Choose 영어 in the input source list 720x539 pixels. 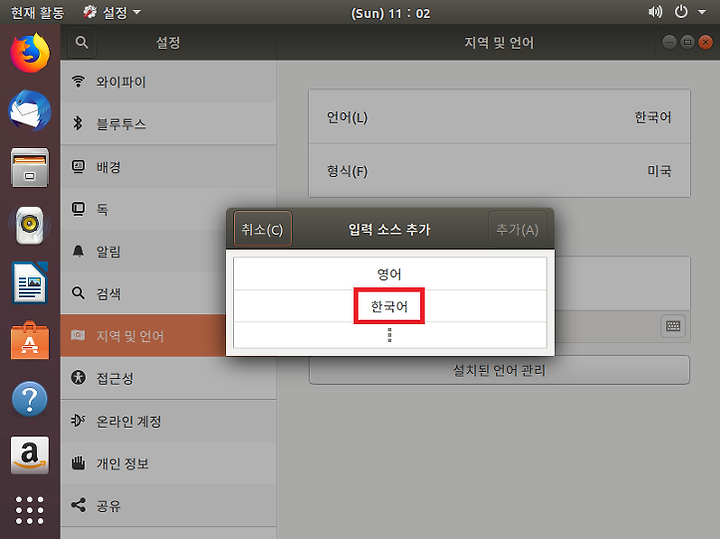tap(390, 274)
